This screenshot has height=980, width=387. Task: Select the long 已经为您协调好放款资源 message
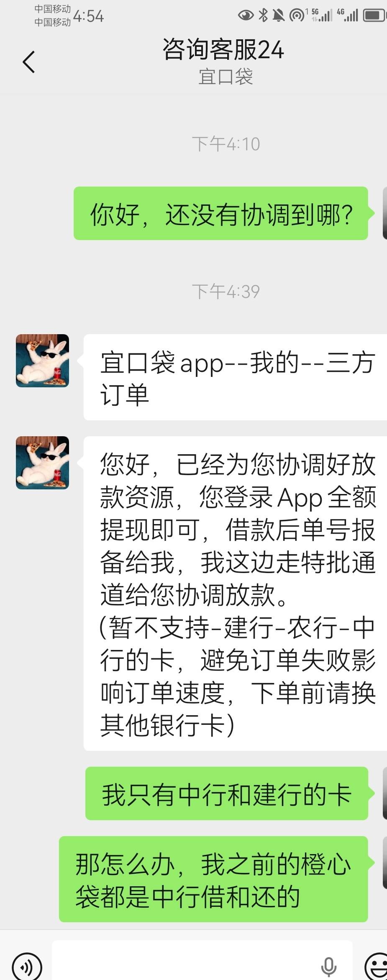click(x=235, y=594)
